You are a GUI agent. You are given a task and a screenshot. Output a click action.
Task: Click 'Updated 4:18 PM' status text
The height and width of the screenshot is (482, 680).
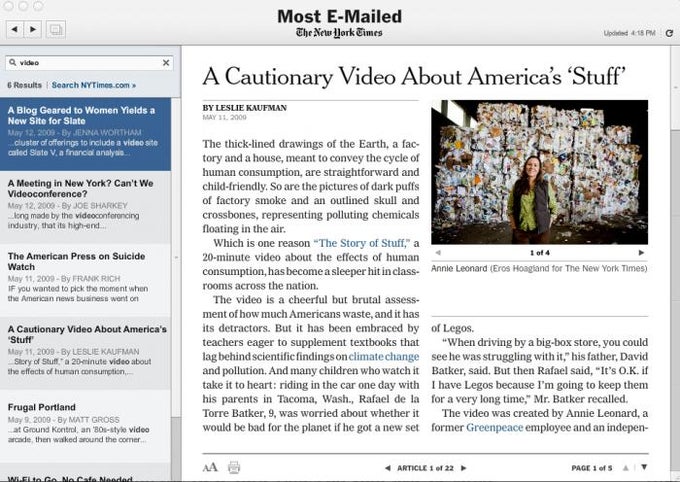[x=629, y=33]
